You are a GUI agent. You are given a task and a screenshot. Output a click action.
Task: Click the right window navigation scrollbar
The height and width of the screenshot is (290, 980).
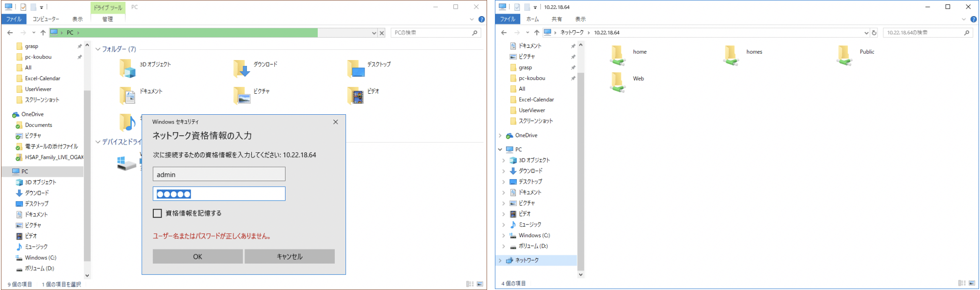click(x=581, y=171)
